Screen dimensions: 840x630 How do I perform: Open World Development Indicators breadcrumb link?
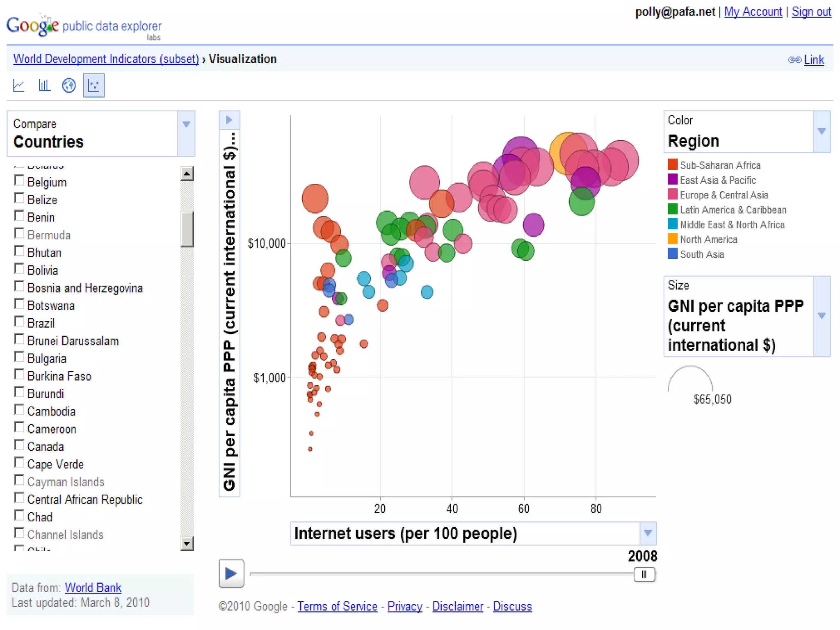click(x=106, y=59)
